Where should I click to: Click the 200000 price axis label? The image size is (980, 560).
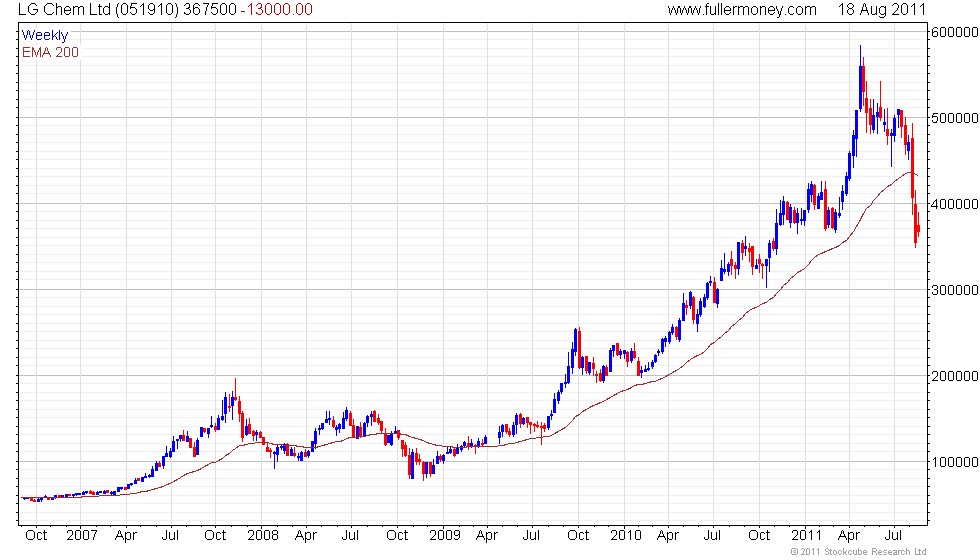(x=954, y=376)
